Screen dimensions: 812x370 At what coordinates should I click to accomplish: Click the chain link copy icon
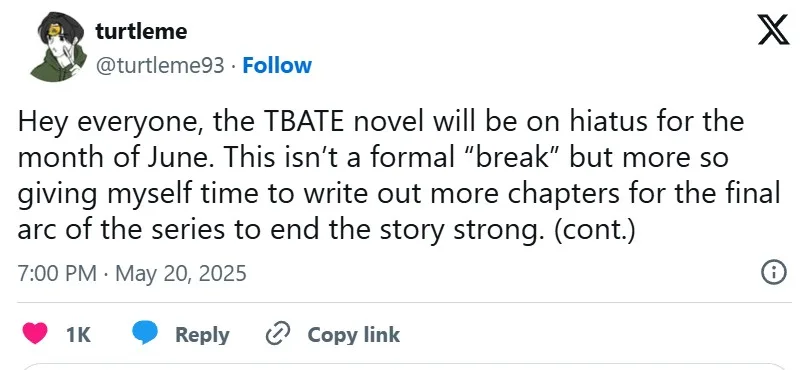click(x=279, y=334)
